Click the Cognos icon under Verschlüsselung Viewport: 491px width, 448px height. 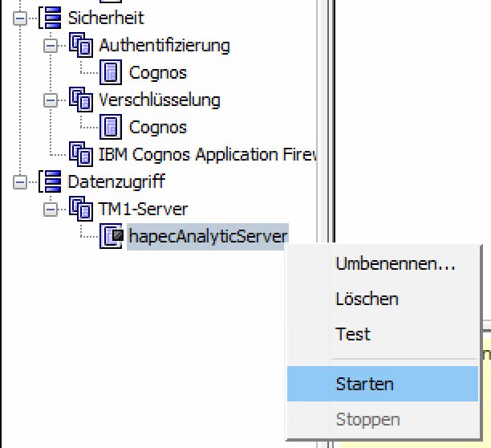[112, 127]
